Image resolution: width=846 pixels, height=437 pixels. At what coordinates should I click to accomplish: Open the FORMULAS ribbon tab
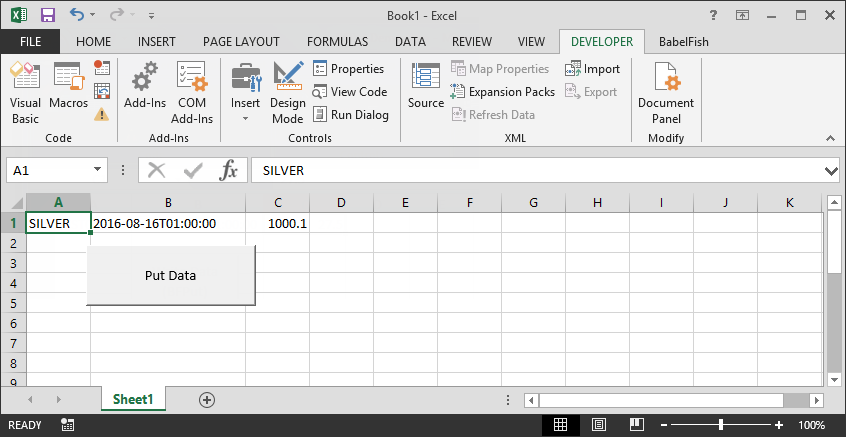pos(337,42)
